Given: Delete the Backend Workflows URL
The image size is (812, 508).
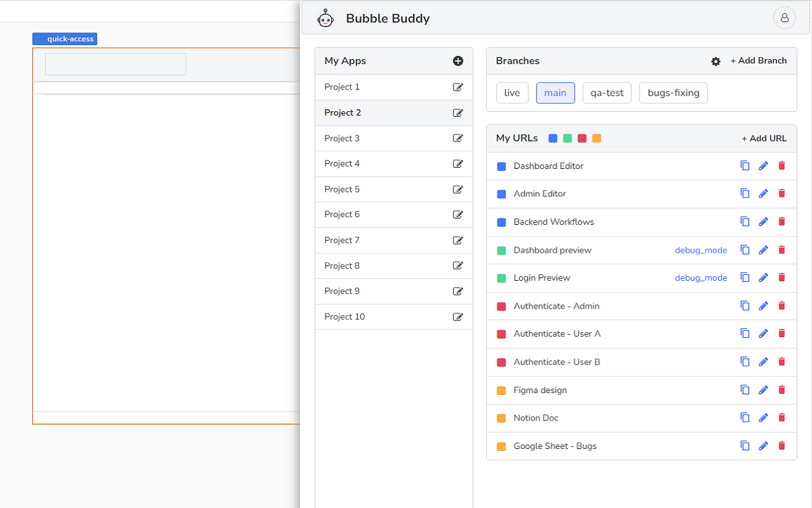Looking at the screenshot, I should (782, 222).
